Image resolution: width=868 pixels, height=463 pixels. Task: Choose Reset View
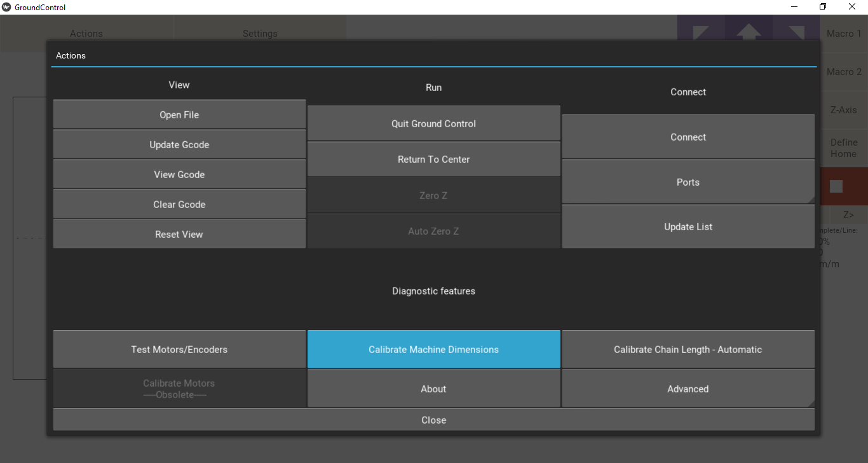(x=179, y=234)
